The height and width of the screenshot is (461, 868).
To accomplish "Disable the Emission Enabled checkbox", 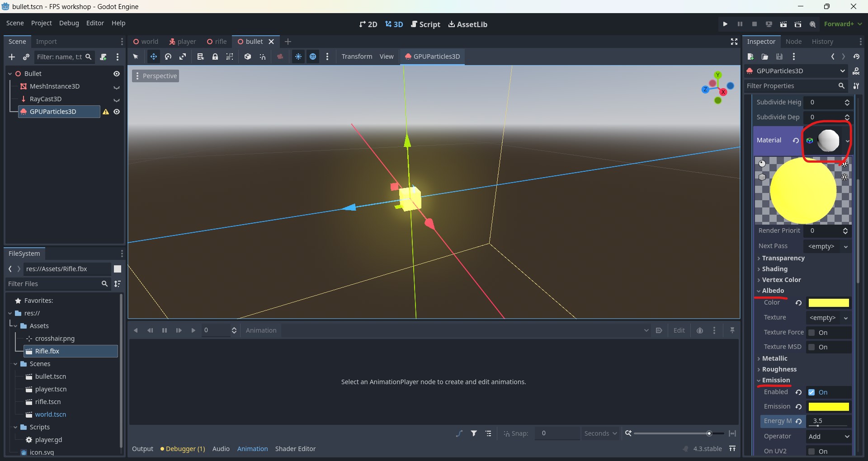I will [x=811, y=392].
